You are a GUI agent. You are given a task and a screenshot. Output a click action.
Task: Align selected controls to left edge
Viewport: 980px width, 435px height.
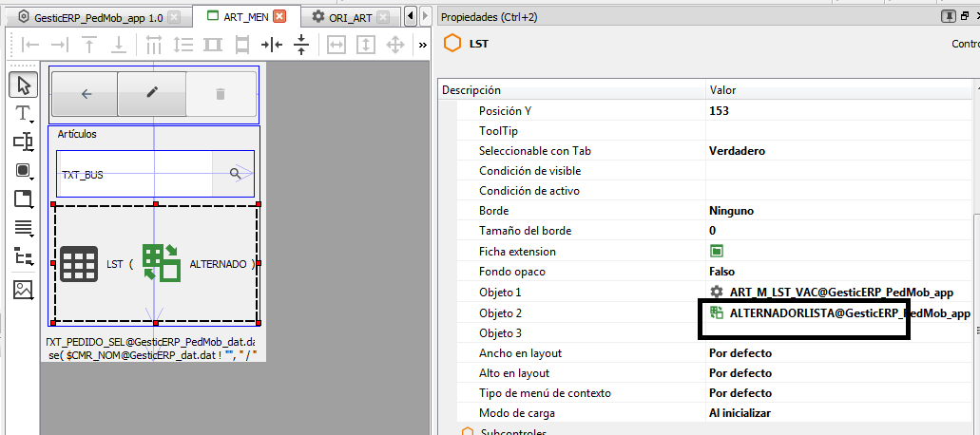[30, 45]
